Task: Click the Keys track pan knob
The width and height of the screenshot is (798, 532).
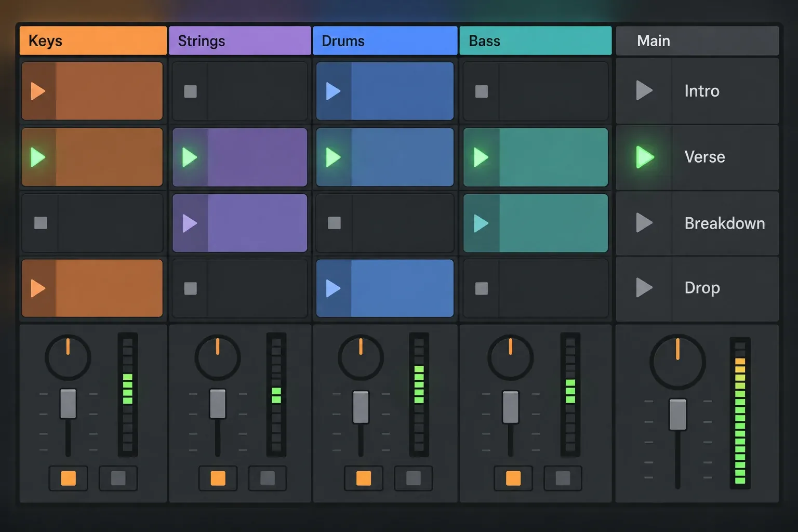Action: [x=68, y=357]
